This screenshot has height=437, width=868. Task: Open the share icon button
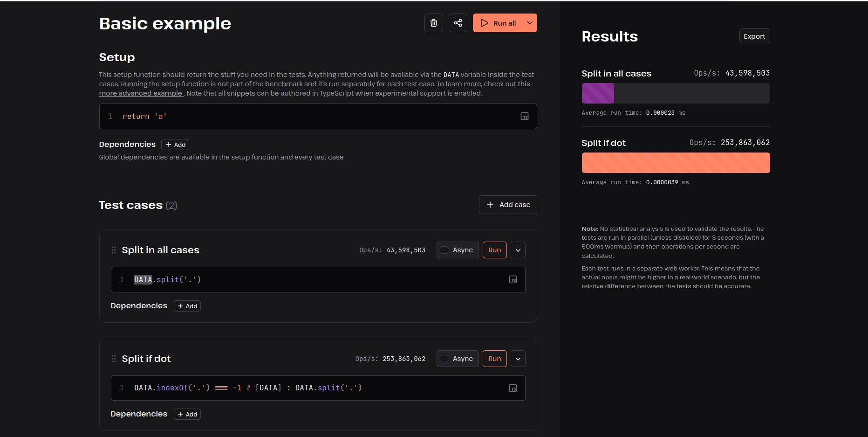point(458,23)
